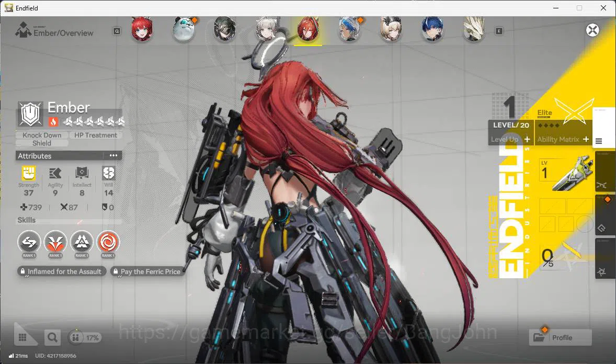Viewport: 616px width, 364px height.
Task: Select the silver-haired character portrait
Action: pyautogui.click(x=266, y=29)
